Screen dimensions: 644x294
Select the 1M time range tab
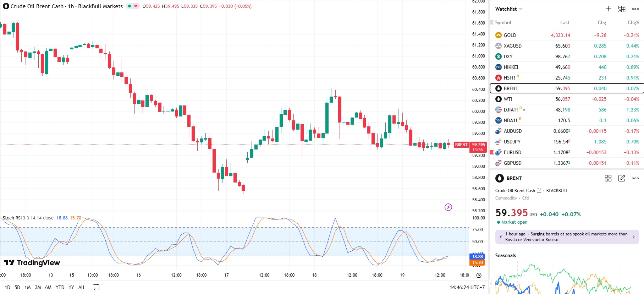[28, 287]
